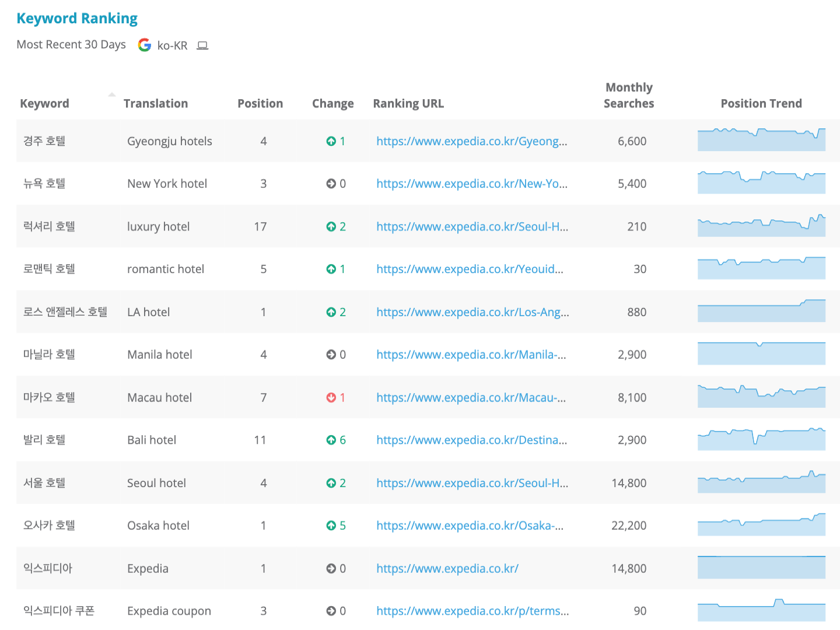Click the 6,600 monthly searches value
The image size is (840, 630).
(632, 141)
